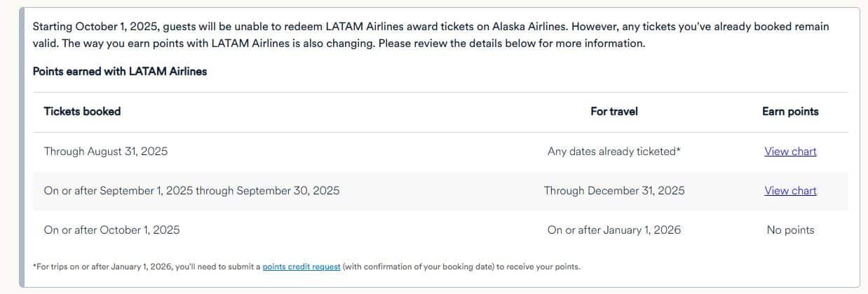Click the asterisk after already ticketed
Image resolution: width=868 pixels, height=294 pixels.
tap(679, 150)
